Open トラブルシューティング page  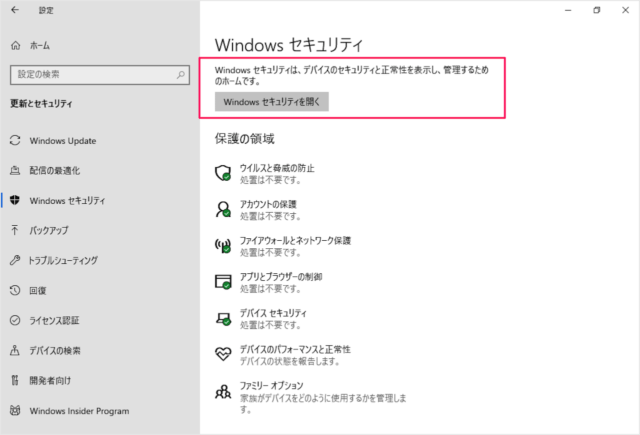click(63, 260)
